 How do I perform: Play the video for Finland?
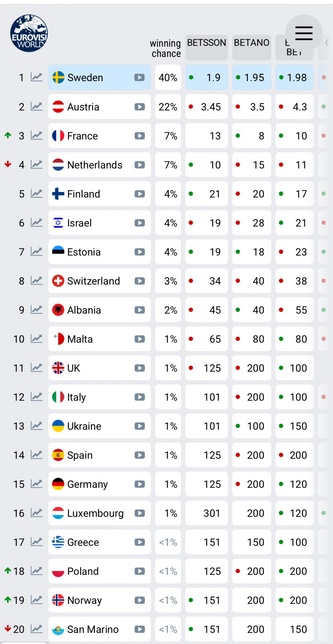click(139, 194)
